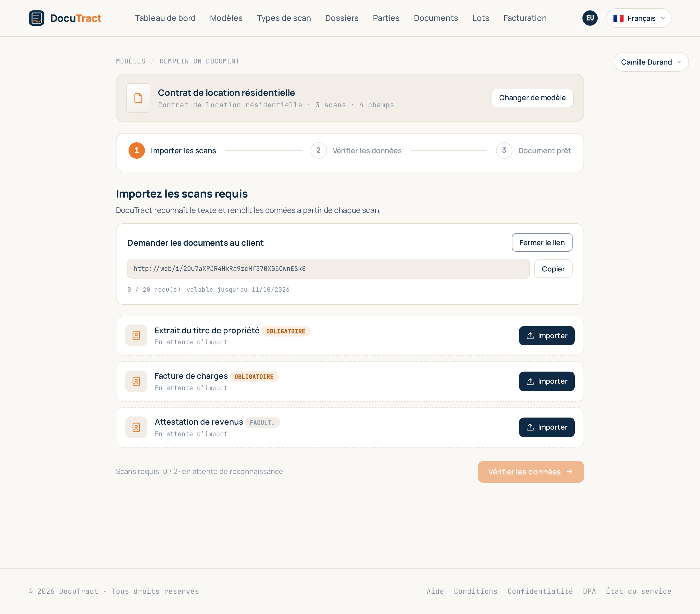
Task: Import the Attestation de revenus scan
Action: (x=547, y=427)
